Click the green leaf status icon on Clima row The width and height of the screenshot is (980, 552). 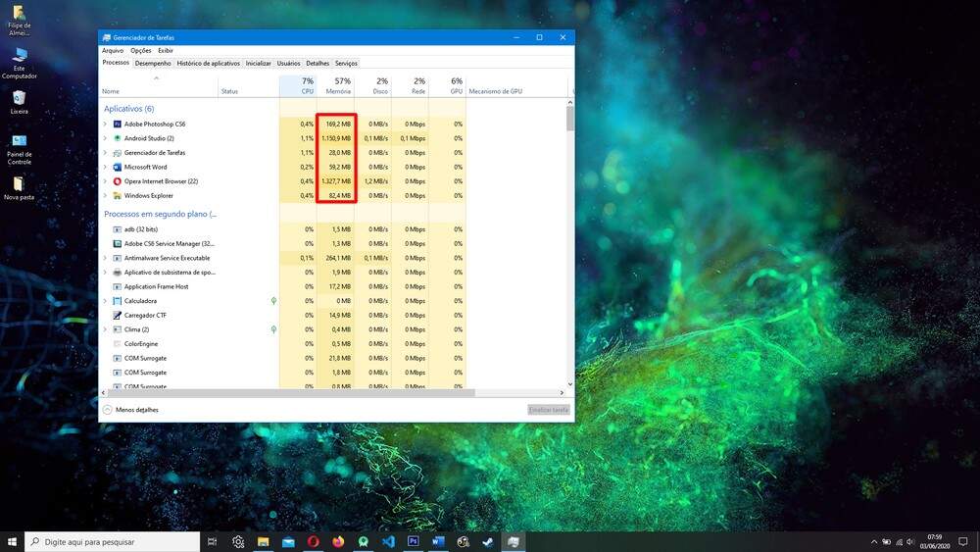(x=273, y=329)
